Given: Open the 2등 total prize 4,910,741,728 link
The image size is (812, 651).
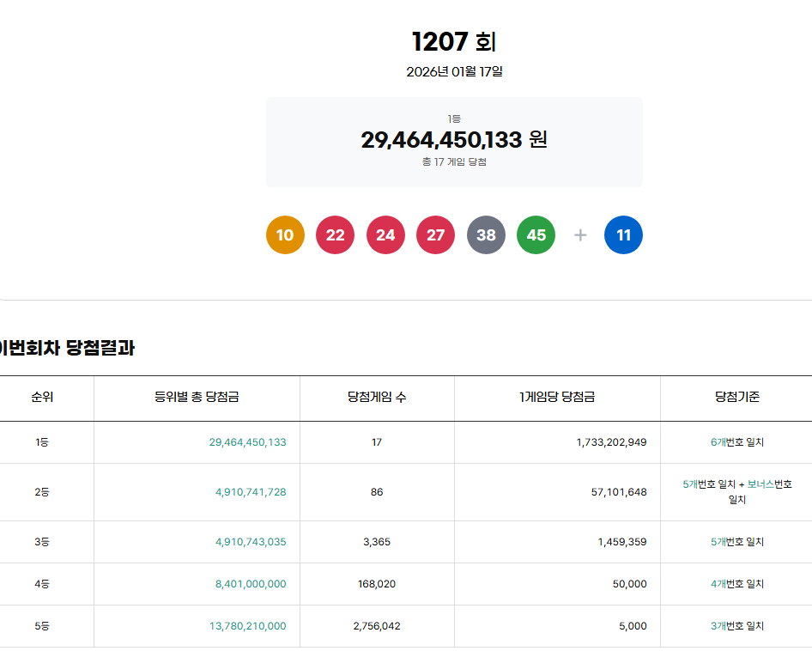Looking at the screenshot, I should coord(251,492).
